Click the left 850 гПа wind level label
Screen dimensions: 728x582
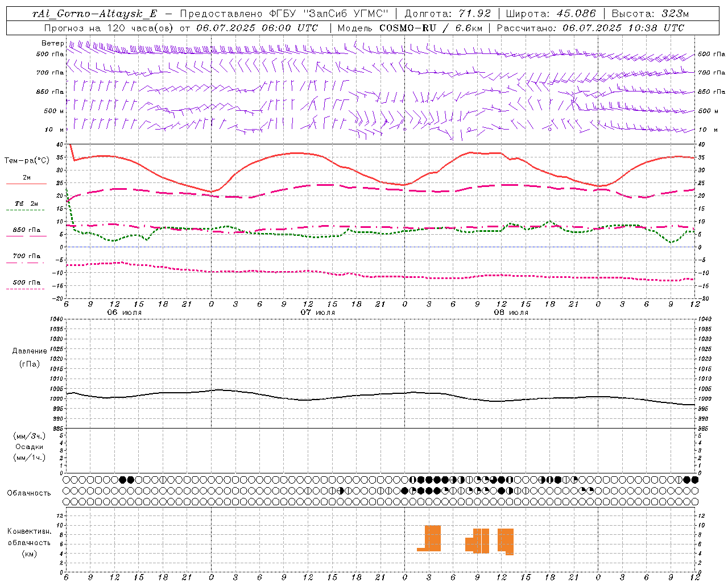(x=50, y=92)
